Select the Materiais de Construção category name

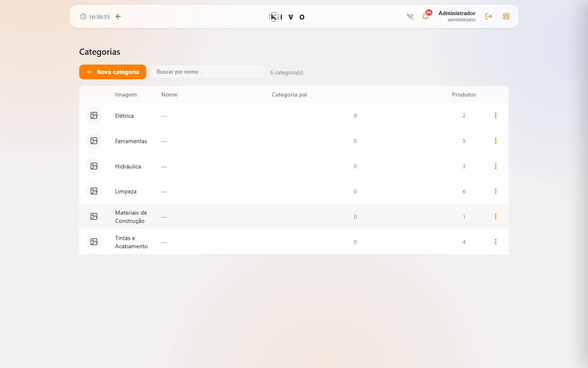(x=131, y=217)
